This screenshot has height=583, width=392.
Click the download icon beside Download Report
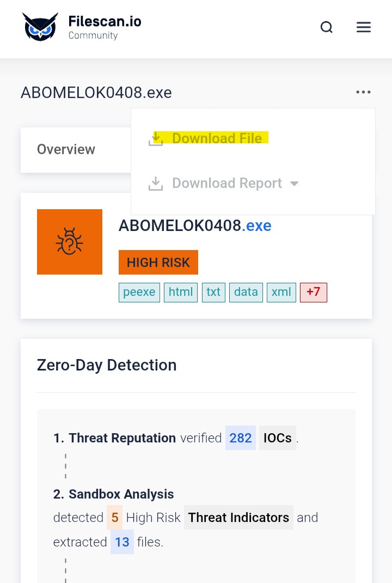click(x=156, y=184)
